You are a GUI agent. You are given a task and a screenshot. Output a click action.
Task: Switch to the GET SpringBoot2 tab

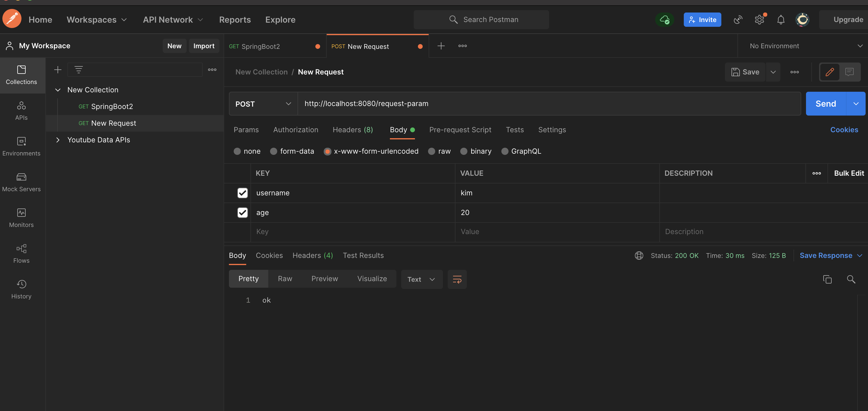[275, 46]
